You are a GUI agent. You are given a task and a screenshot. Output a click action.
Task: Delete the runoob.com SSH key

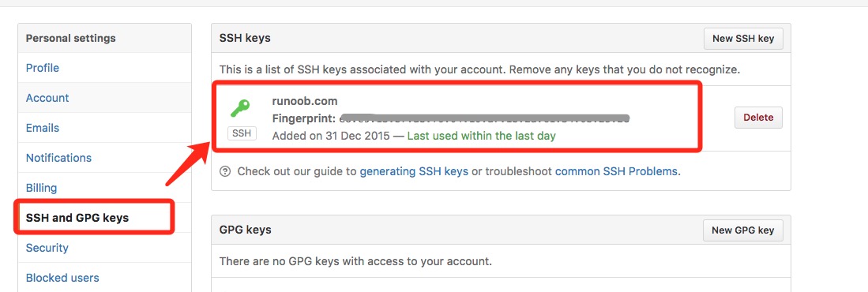[x=758, y=118]
